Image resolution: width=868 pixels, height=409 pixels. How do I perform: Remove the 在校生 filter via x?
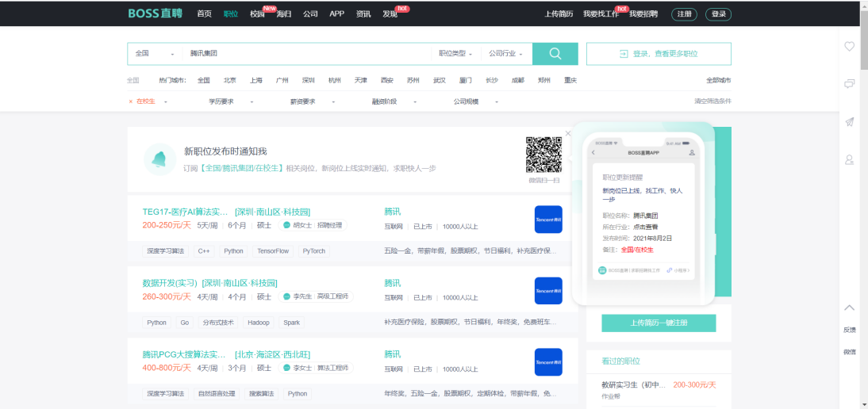point(131,101)
